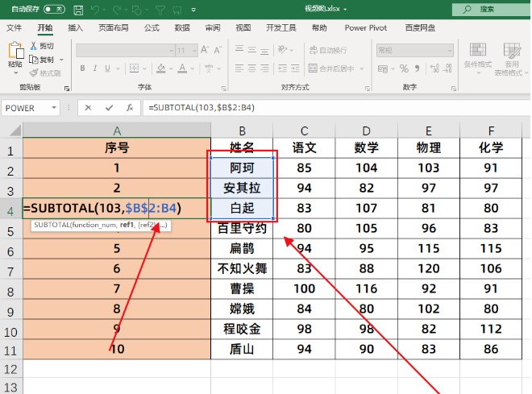The height and width of the screenshot is (394, 532).
Task: Open Conditional Formatting menu
Action: pos(478,58)
